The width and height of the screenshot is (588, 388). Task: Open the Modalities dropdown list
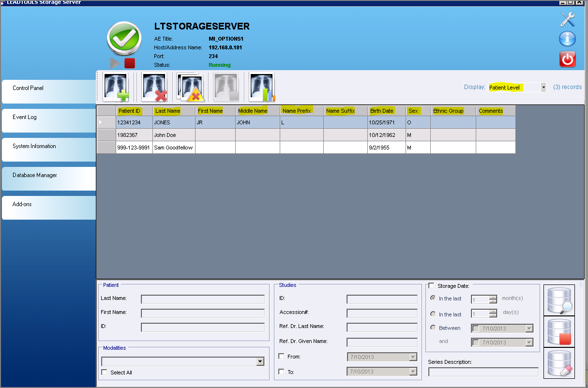click(260, 361)
